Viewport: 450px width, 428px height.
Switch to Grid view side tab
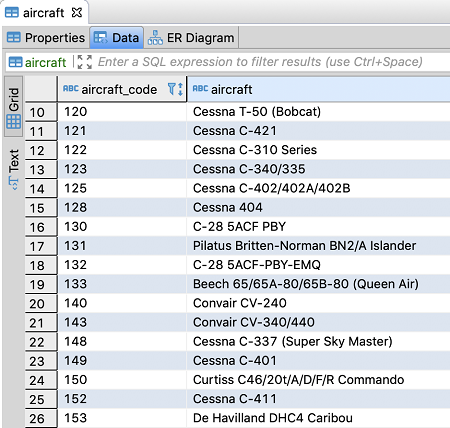[x=14, y=107]
